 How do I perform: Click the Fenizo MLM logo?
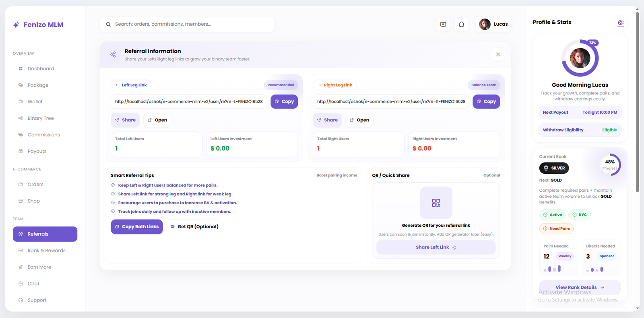click(38, 25)
